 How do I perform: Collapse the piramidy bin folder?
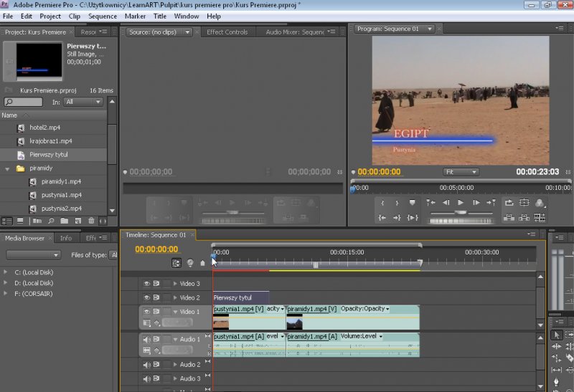8,168
